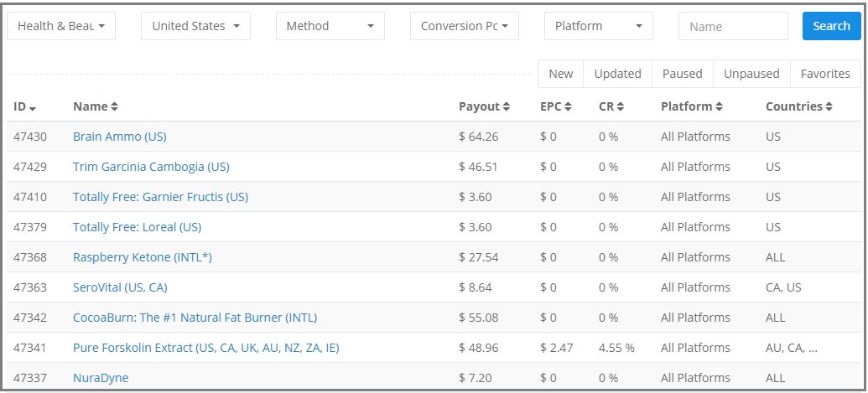Switch to the New tab
Screen dimensions: 868x393
click(x=561, y=74)
